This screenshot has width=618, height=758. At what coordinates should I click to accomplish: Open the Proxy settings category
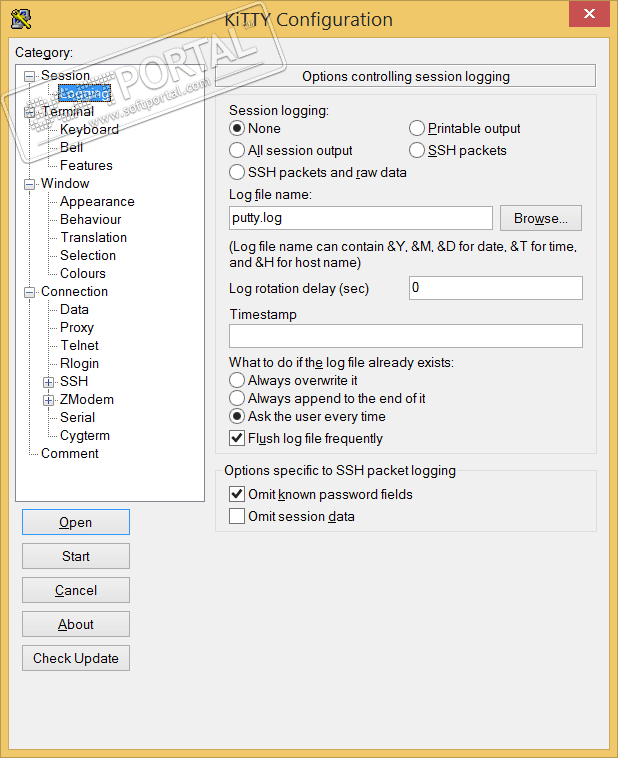[76, 327]
